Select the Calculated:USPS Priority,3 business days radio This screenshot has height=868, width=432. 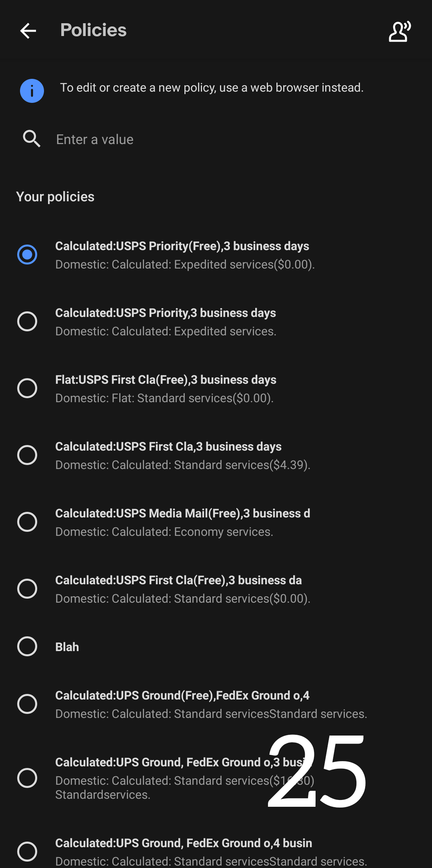click(27, 321)
